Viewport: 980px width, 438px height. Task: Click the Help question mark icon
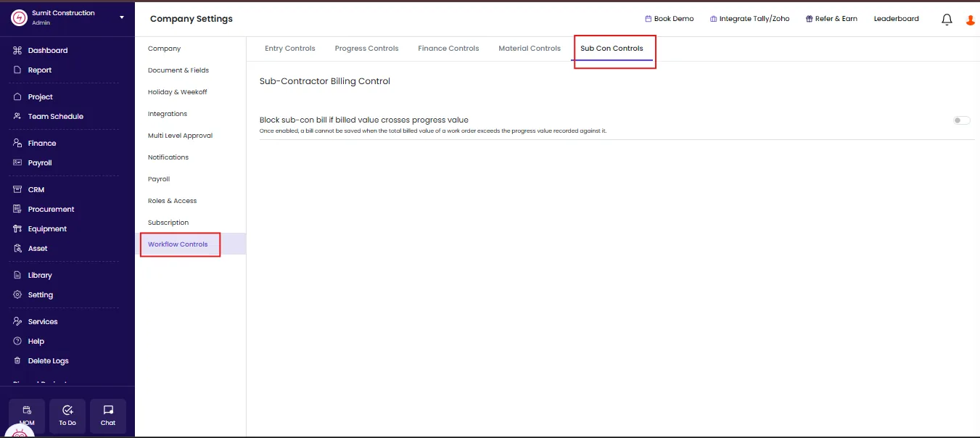[x=17, y=342]
